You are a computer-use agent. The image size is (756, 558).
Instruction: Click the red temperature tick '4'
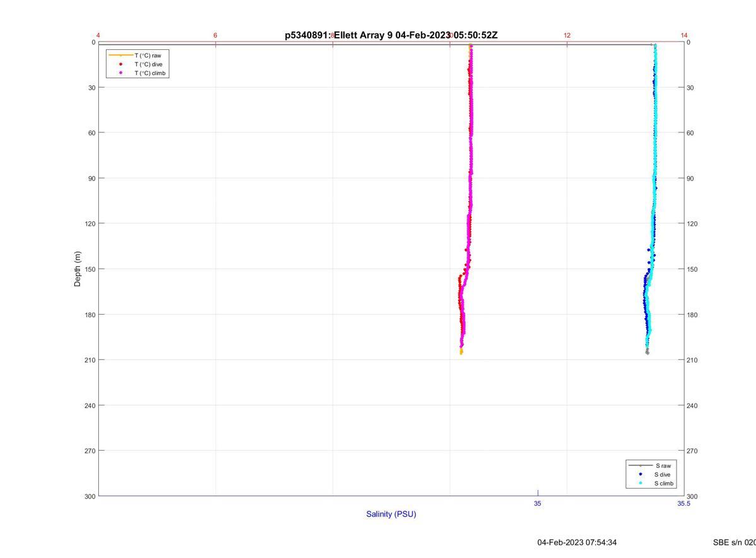tap(99, 35)
